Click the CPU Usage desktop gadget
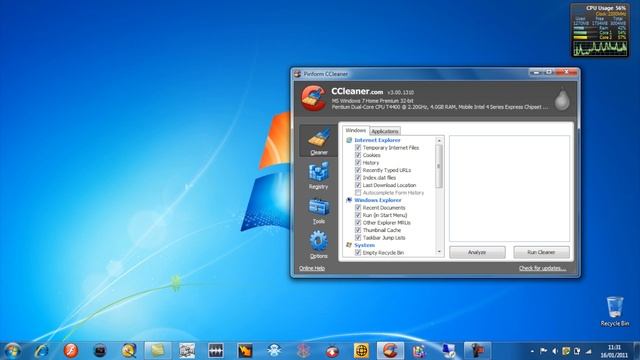640x360 pixels. [600, 30]
